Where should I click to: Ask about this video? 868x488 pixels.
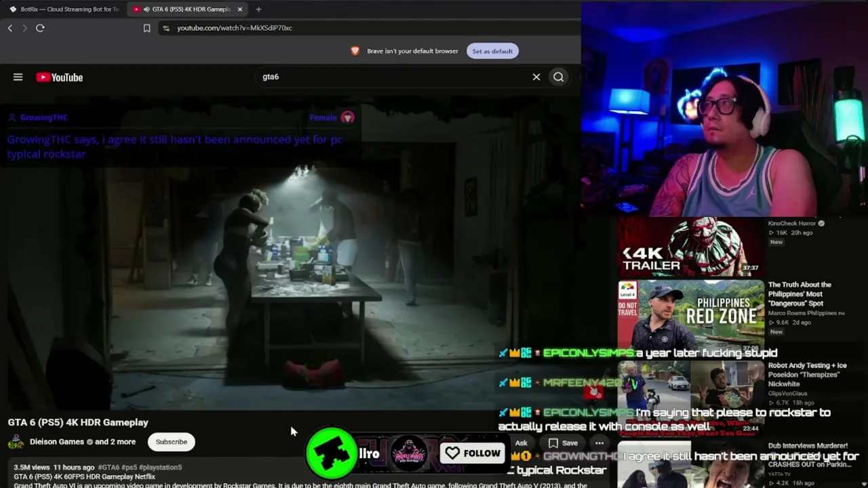coord(521,443)
